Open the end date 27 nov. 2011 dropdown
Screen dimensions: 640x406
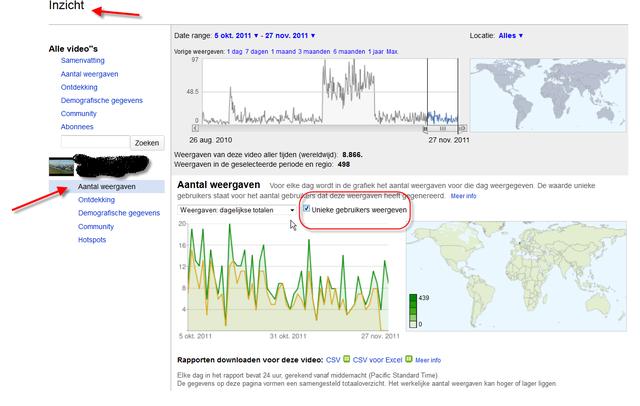pyautogui.click(x=290, y=35)
